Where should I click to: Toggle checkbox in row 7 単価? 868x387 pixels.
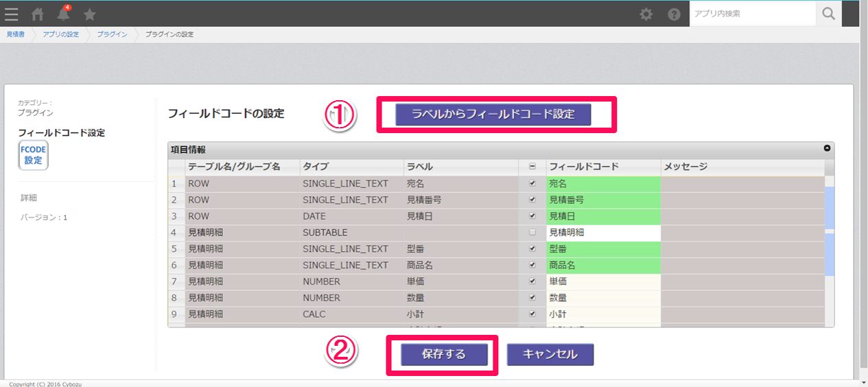(532, 281)
